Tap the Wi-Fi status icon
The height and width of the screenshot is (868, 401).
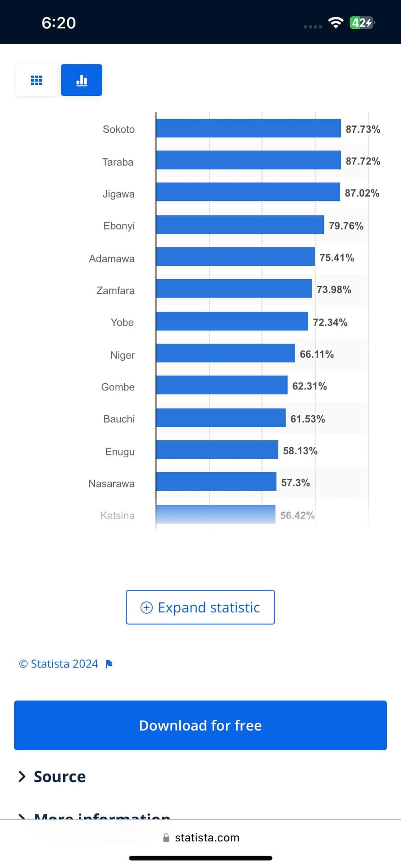tap(335, 22)
